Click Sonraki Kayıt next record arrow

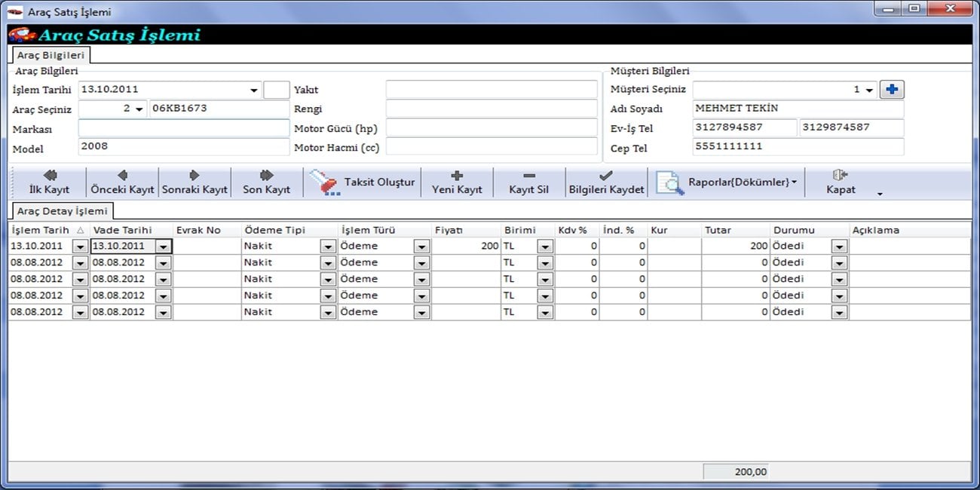(x=194, y=182)
